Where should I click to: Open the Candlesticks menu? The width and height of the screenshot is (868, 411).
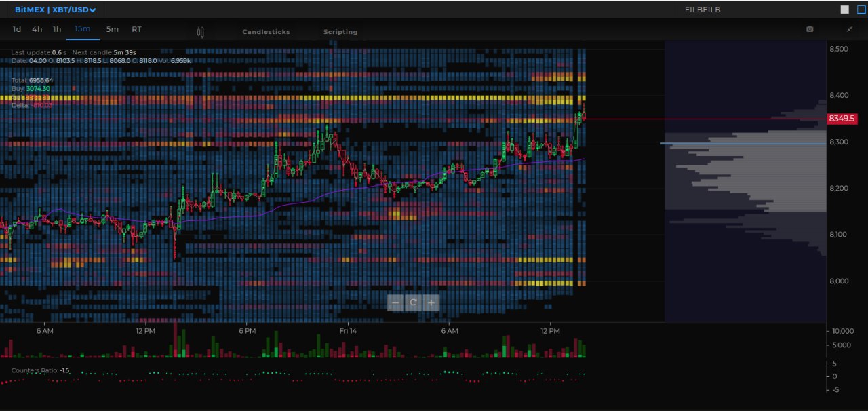(266, 32)
